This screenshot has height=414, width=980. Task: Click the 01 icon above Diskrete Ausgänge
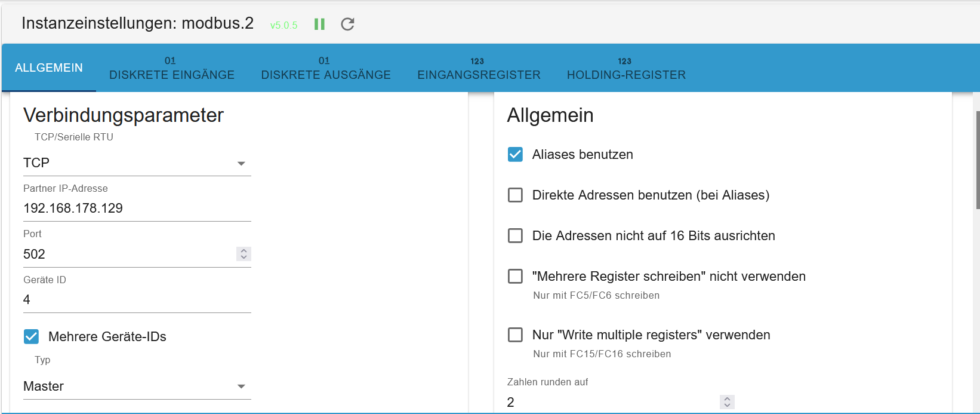pos(324,60)
